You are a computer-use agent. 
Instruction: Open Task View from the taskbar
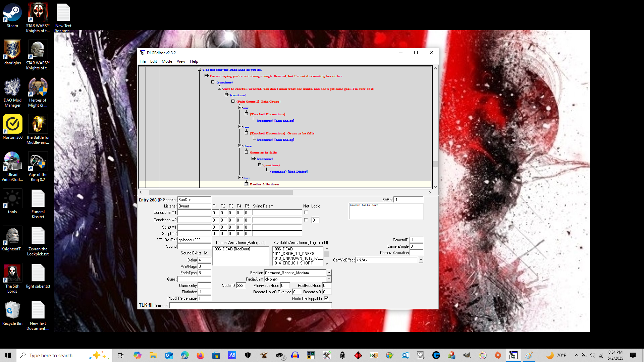point(120,355)
